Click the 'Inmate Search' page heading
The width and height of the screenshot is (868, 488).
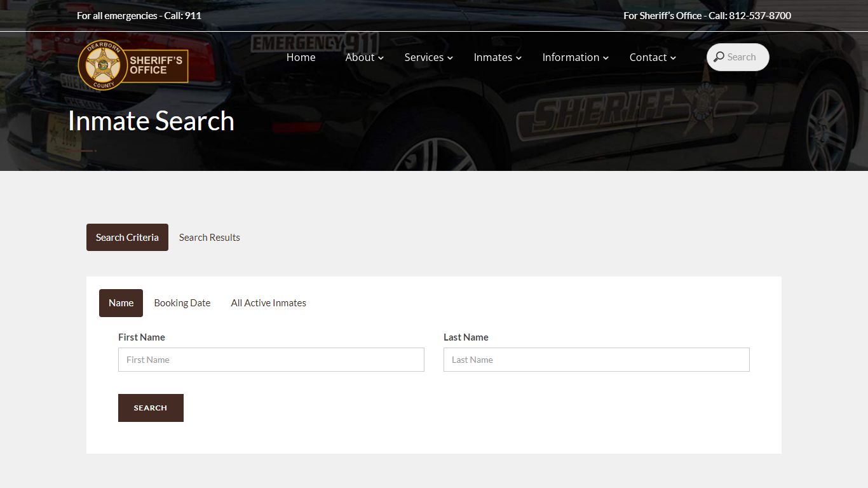[151, 121]
